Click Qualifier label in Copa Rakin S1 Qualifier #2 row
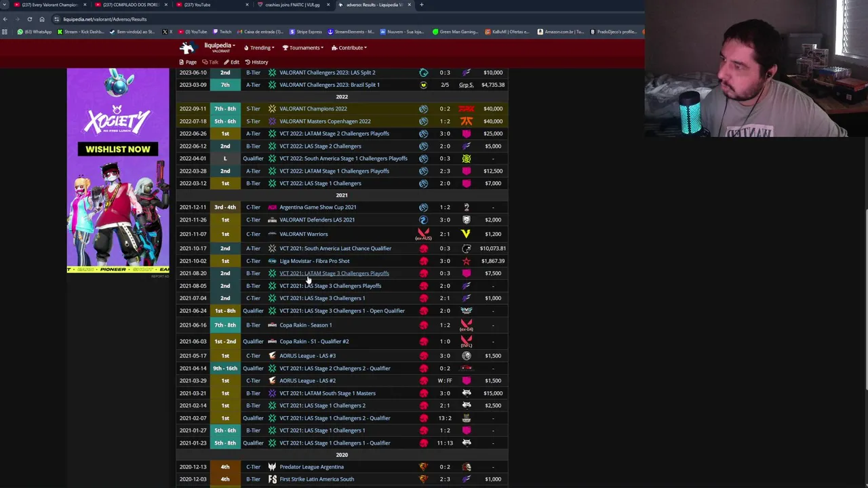This screenshot has width=868, height=488. tap(253, 342)
